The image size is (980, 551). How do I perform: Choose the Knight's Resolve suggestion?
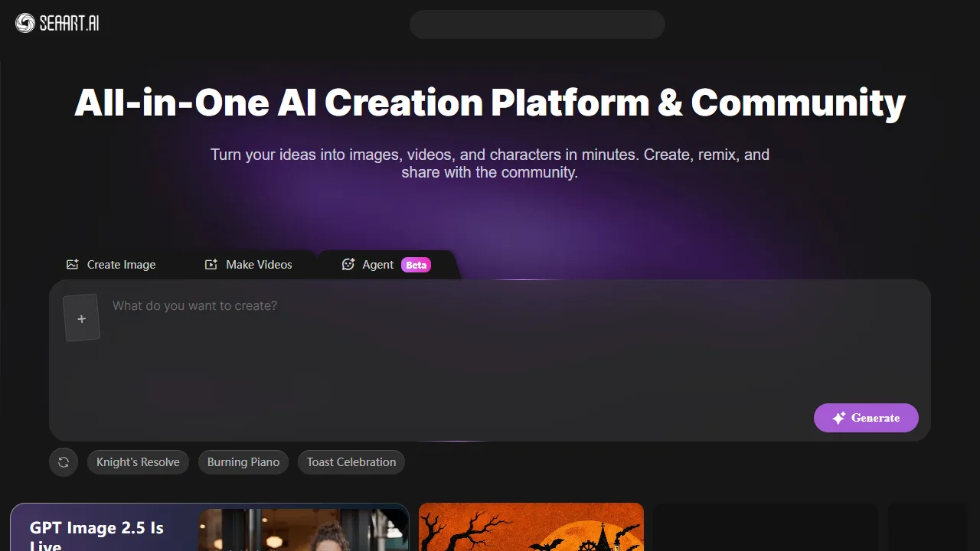138,462
